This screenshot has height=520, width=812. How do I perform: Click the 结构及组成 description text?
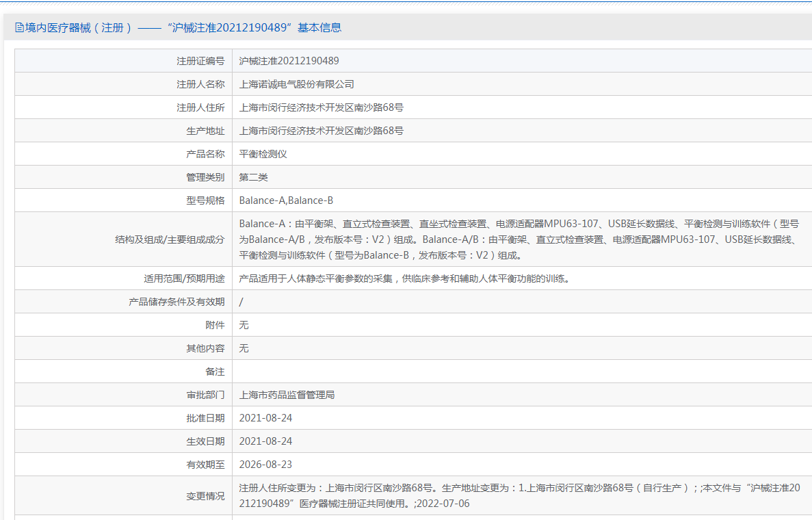pos(519,239)
